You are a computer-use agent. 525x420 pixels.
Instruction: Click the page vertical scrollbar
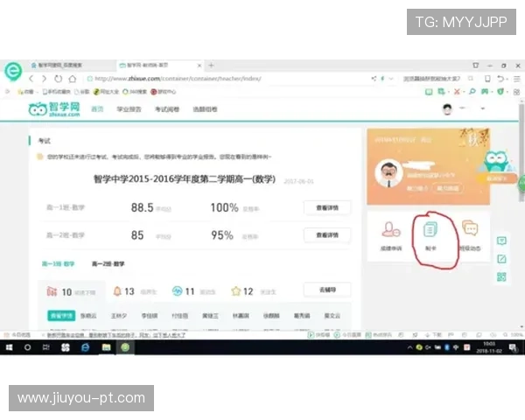point(521,152)
